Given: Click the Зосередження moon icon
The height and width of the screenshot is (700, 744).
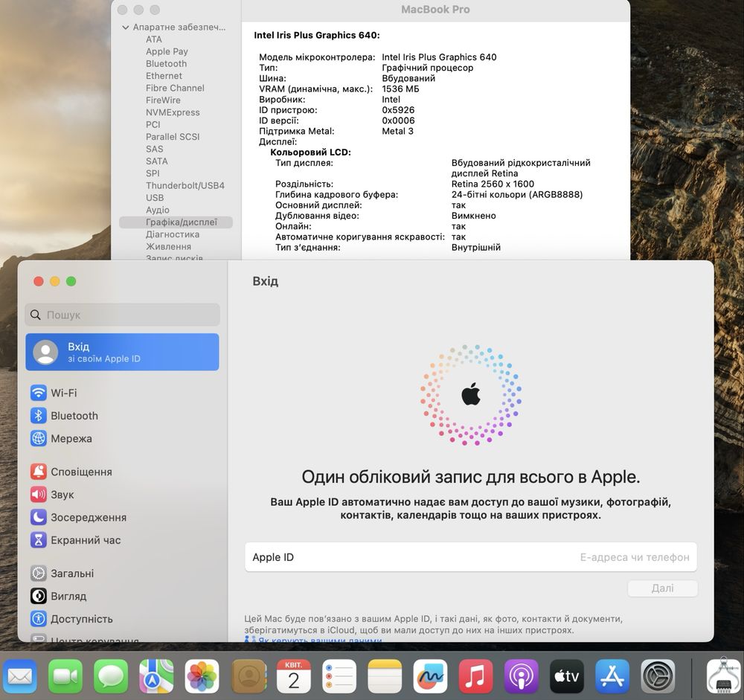Looking at the screenshot, I should (39, 517).
